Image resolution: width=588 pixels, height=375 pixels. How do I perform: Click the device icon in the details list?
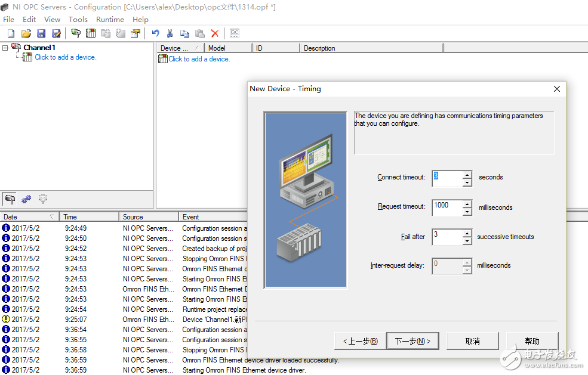163,59
